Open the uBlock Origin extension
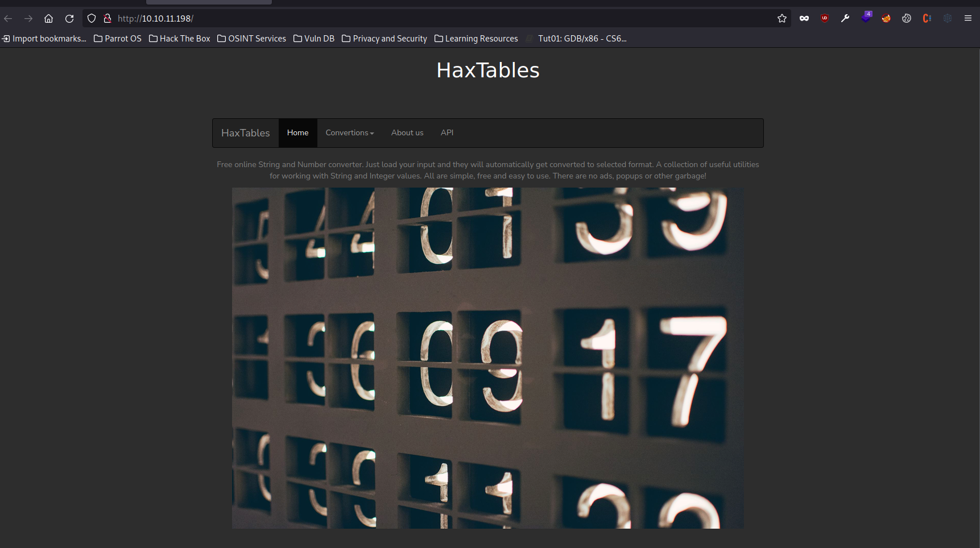 click(825, 19)
